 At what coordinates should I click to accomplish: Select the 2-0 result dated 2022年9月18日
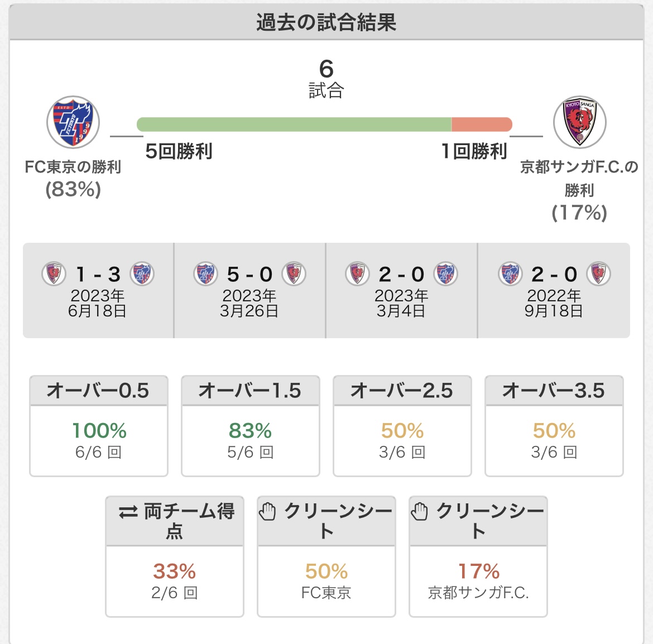[x=554, y=290]
